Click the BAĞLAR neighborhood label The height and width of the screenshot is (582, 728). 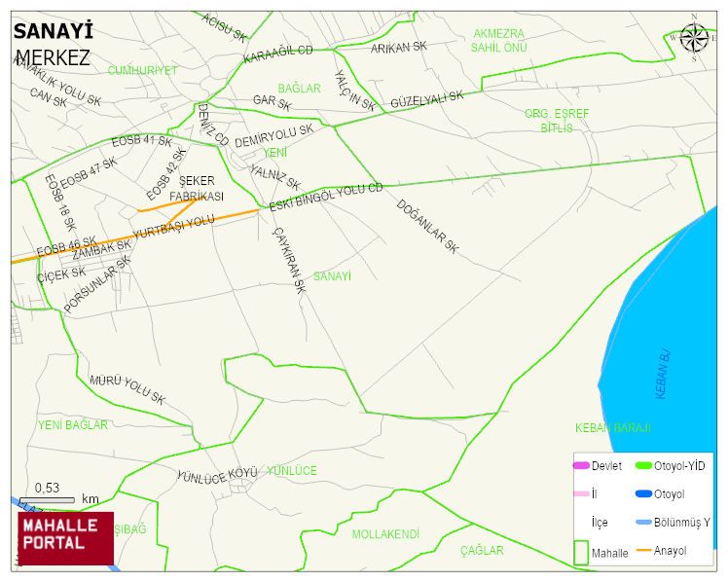point(300,89)
